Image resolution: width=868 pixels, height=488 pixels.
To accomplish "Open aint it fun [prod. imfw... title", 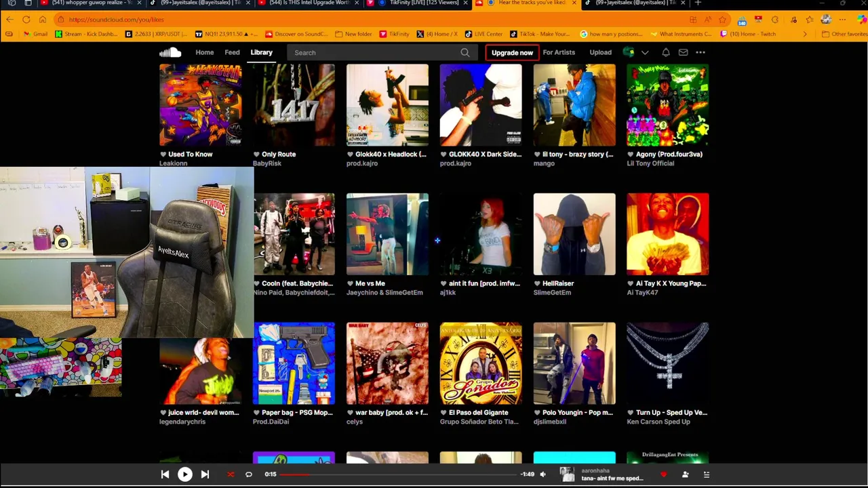I will click(484, 283).
